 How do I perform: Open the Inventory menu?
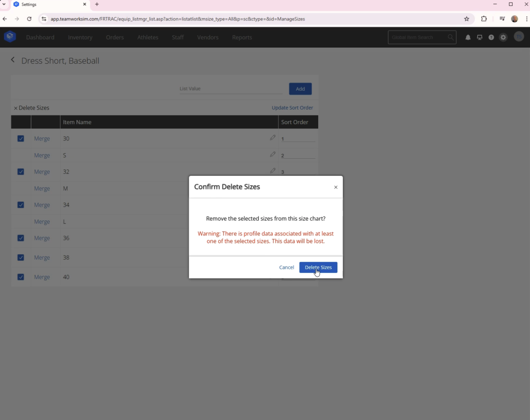tap(80, 37)
